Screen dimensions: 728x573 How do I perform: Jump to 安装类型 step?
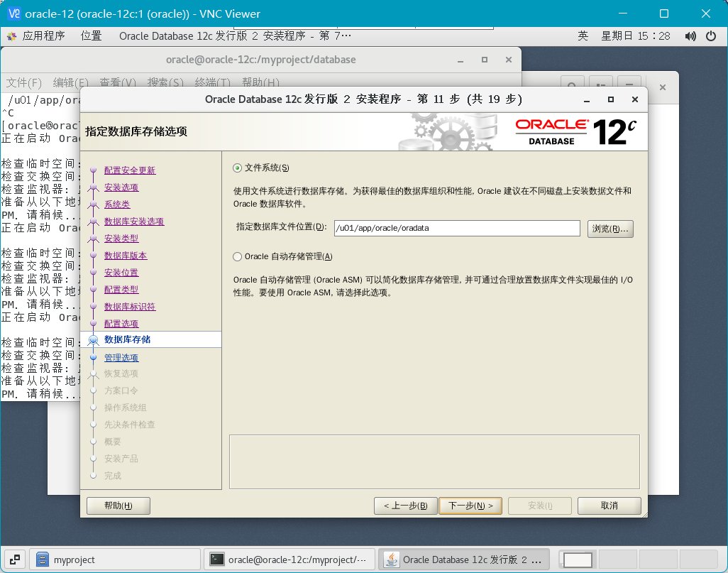click(121, 239)
